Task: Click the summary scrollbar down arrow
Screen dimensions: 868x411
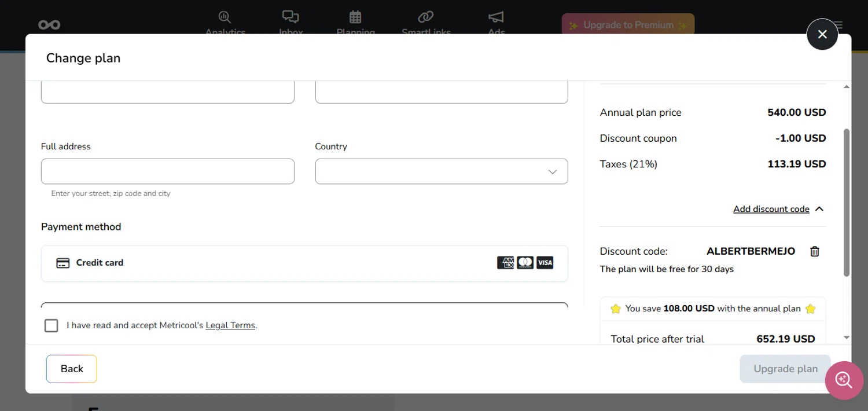Action: (847, 337)
